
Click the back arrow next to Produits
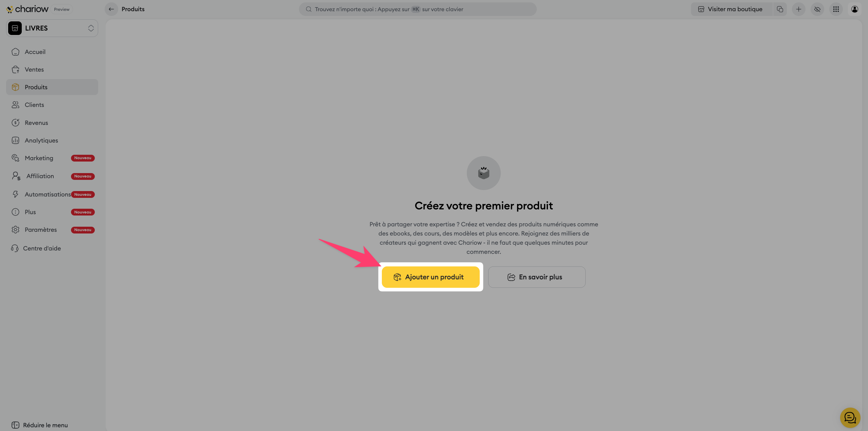(111, 9)
